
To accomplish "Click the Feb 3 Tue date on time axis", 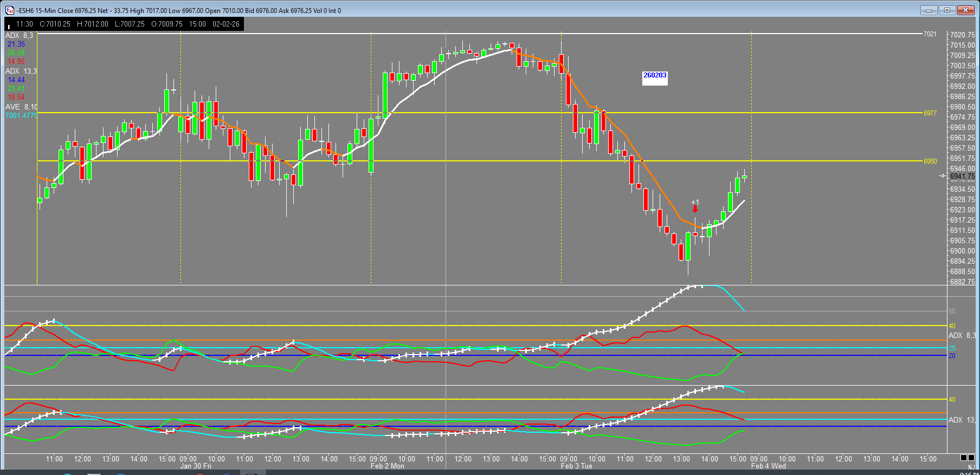I will click(x=576, y=466).
